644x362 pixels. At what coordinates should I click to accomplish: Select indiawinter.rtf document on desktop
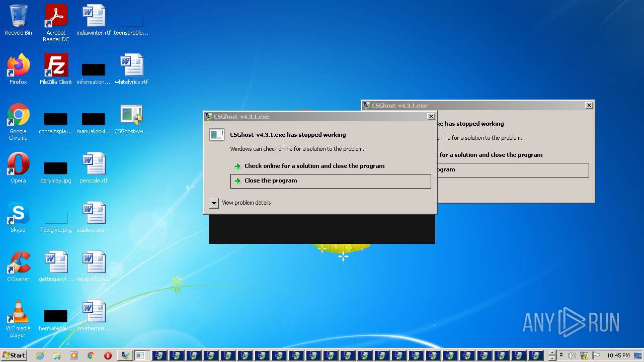pos(94,20)
